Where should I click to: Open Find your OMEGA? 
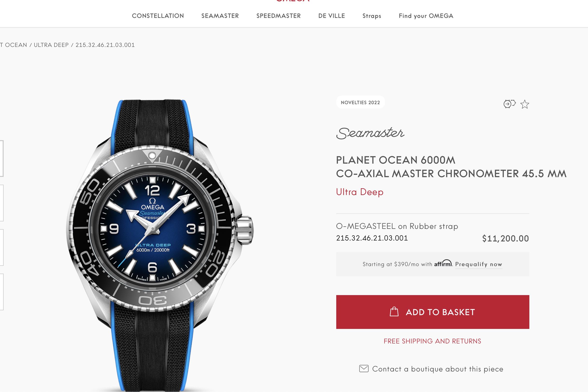point(426,16)
